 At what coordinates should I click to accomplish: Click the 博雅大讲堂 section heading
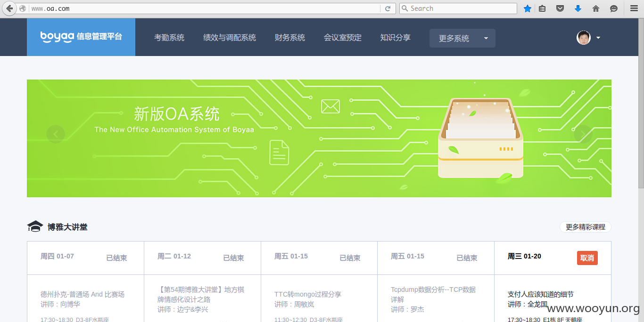coord(67,227)
